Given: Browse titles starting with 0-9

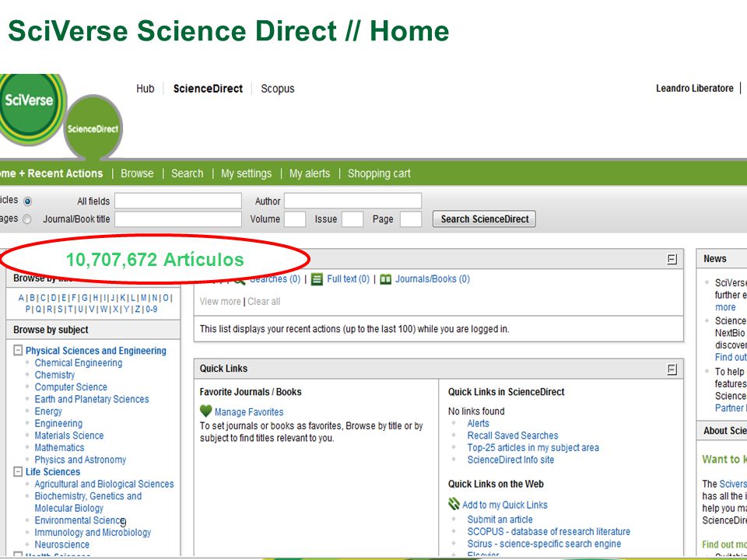Looking at the screenshot, I should 152,309.
